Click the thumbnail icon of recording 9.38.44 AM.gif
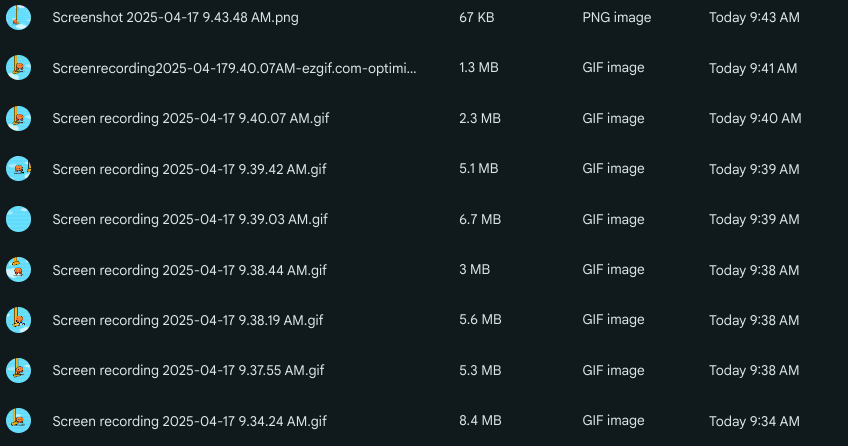848x446 pixels. tap(18, 269)
